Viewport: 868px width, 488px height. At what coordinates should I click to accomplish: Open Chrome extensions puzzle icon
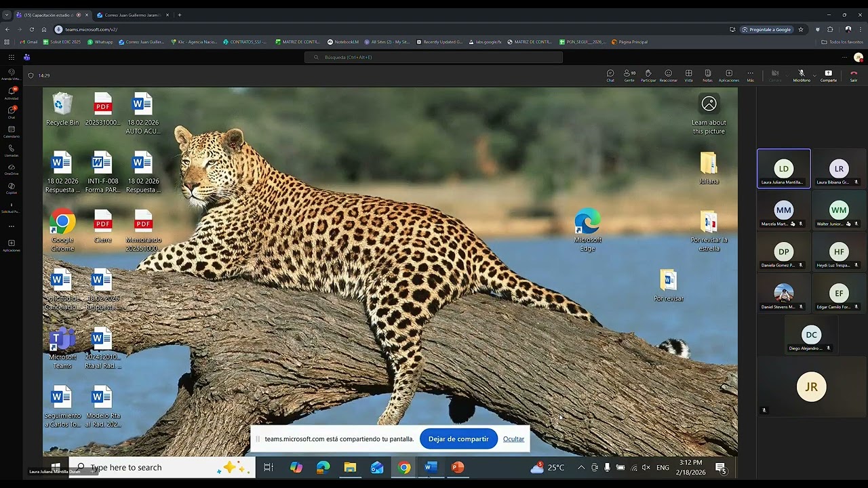click(x=830, y=29)
